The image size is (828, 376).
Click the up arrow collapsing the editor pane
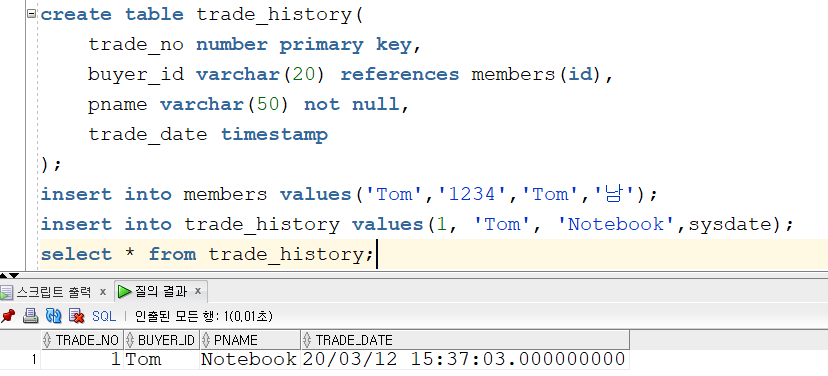tap(4, 275)
